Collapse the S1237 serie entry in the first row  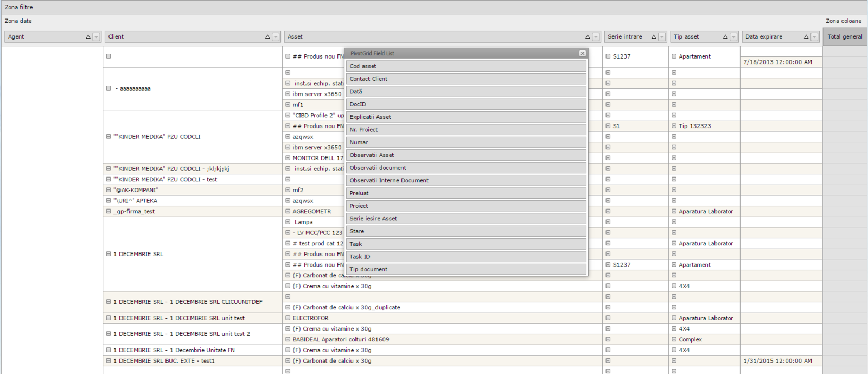tap(608, 56)
